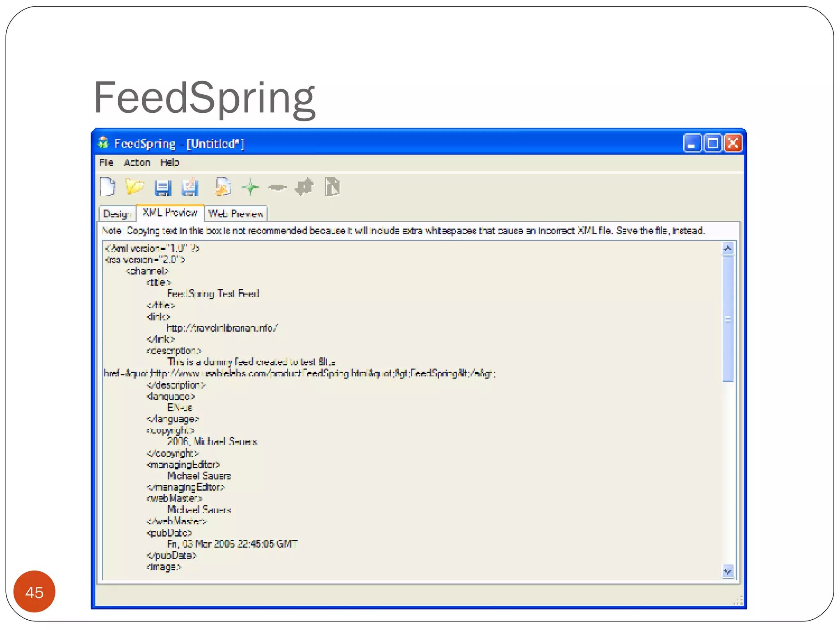Select the XML Preview tab
The height and width of the screenshot is (630, 840).
[170, 213]
